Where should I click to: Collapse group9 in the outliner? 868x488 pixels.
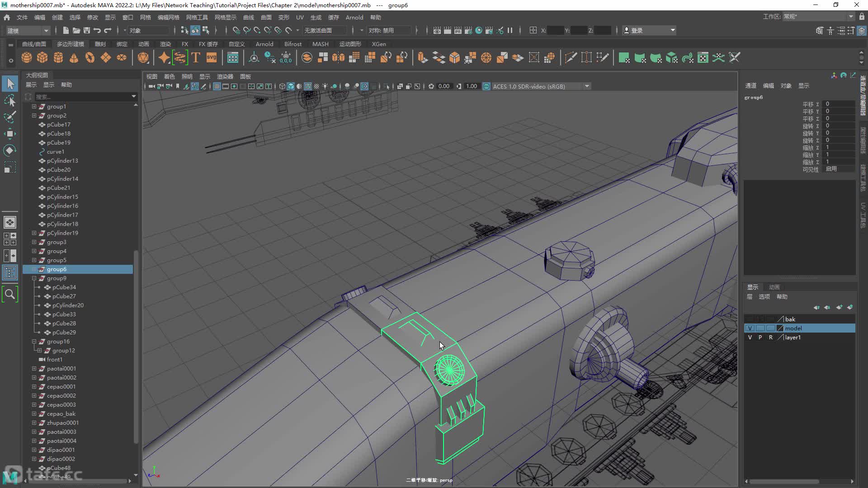click(x=34, y=278)
